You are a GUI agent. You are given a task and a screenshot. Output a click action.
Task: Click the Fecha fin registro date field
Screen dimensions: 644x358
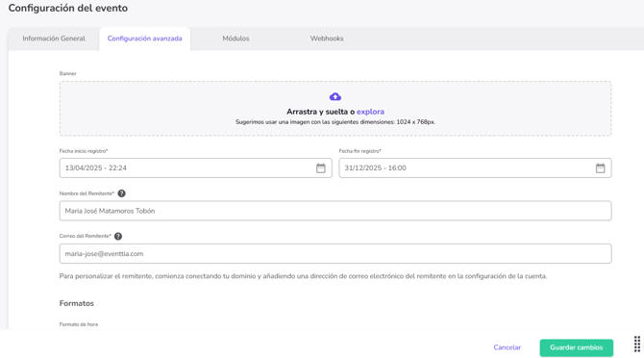click(x=475, y=168)
